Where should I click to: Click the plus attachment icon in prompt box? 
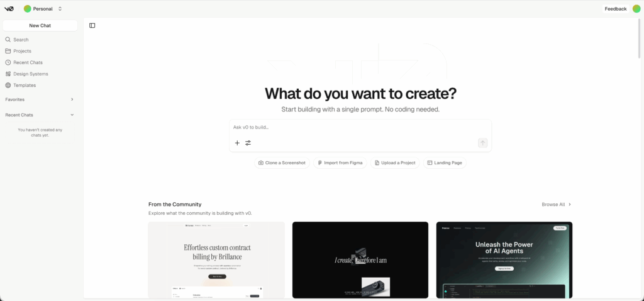237,143
